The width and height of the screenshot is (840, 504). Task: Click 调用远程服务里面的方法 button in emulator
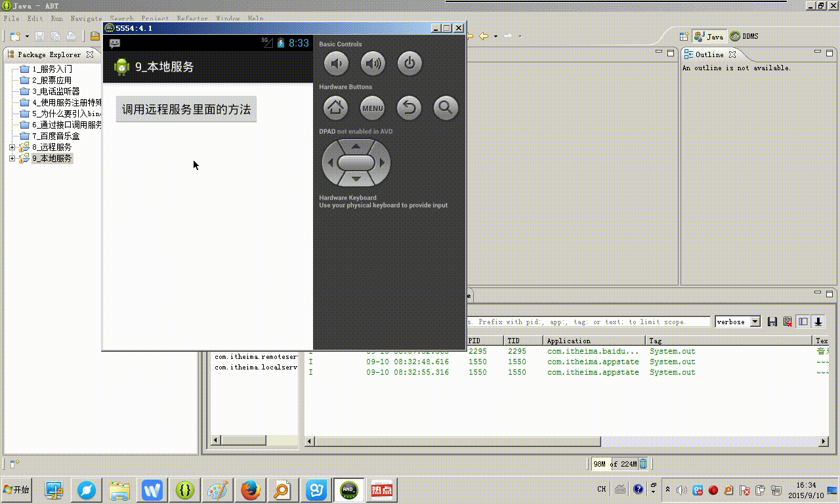[186, 110]
